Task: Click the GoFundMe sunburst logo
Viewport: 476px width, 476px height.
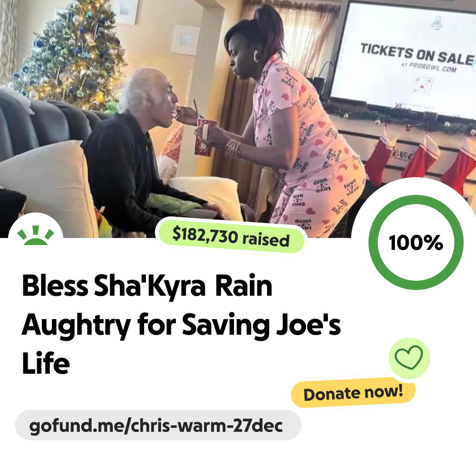Action: click(36, 235)
